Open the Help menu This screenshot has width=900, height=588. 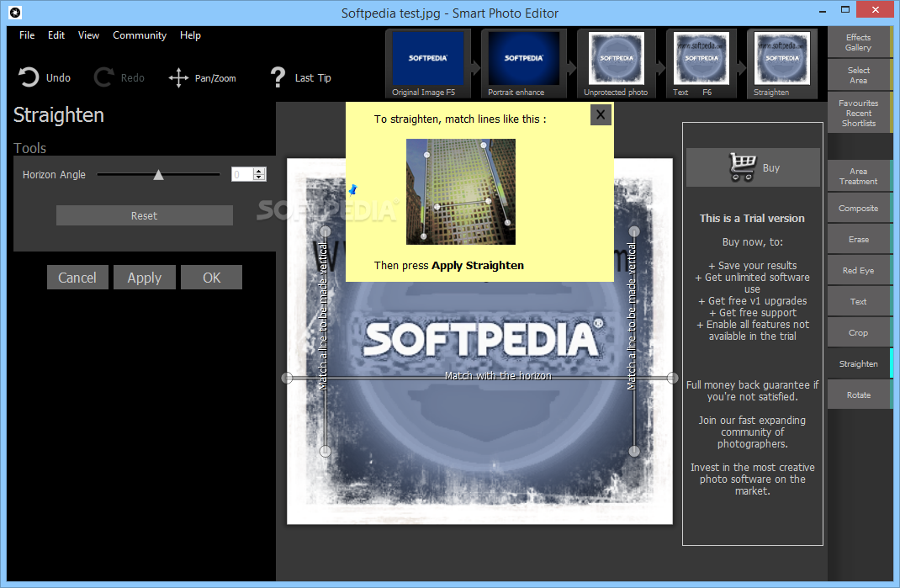[190, 35]
